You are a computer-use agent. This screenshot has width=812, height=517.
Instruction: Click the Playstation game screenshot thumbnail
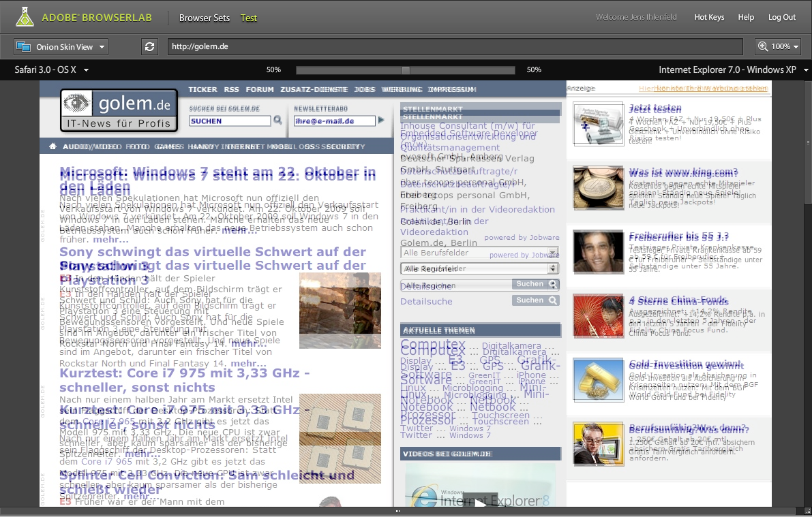click(340, 311)
